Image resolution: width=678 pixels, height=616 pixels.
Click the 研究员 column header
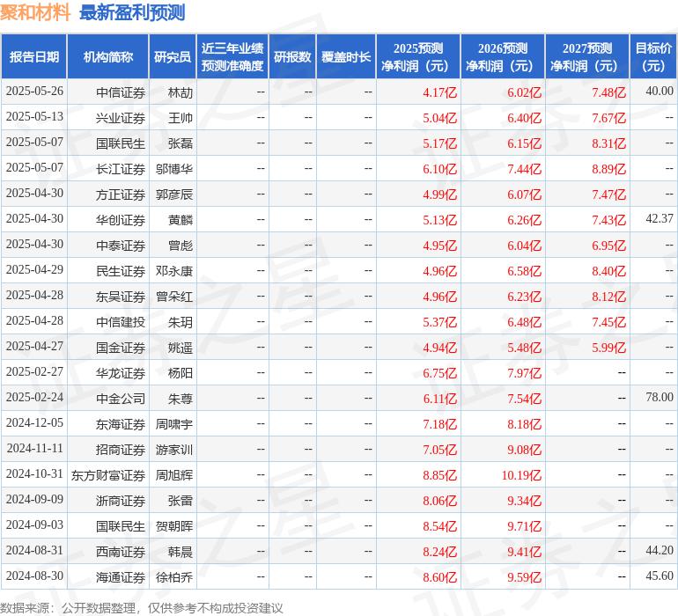click(173, 56)
